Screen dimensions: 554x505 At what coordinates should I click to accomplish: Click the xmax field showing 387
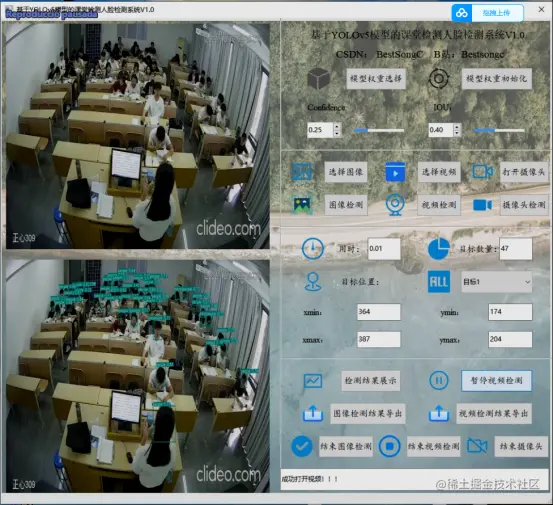coord(379,339)
